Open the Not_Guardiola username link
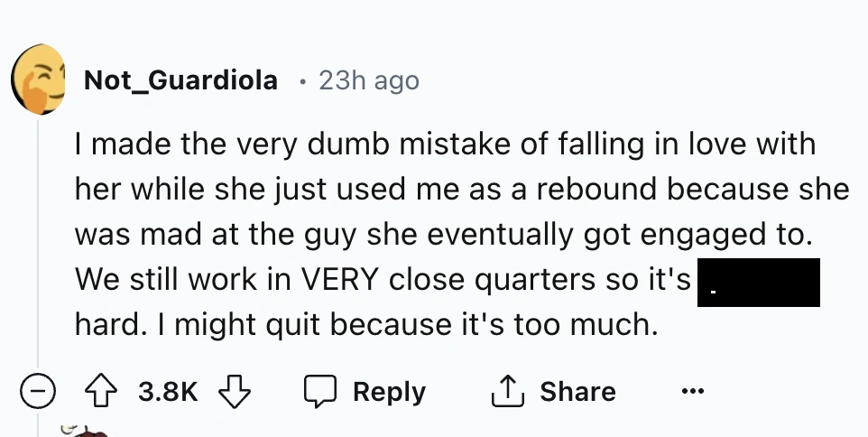 [x=180, y=80]
